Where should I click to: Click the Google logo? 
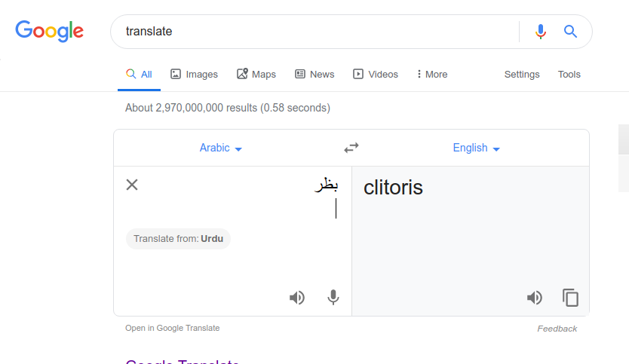pos(50,31)
